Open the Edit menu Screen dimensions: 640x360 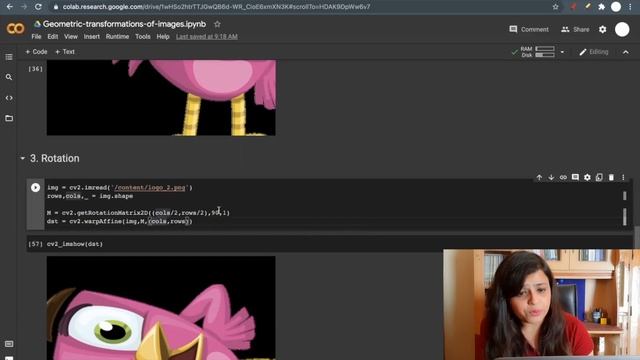click(53, 36)
